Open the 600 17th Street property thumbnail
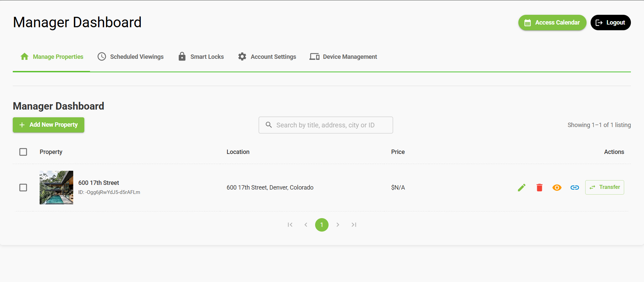Screen dimensions: 644x282 pyautogui.click(x=56, y=188)
